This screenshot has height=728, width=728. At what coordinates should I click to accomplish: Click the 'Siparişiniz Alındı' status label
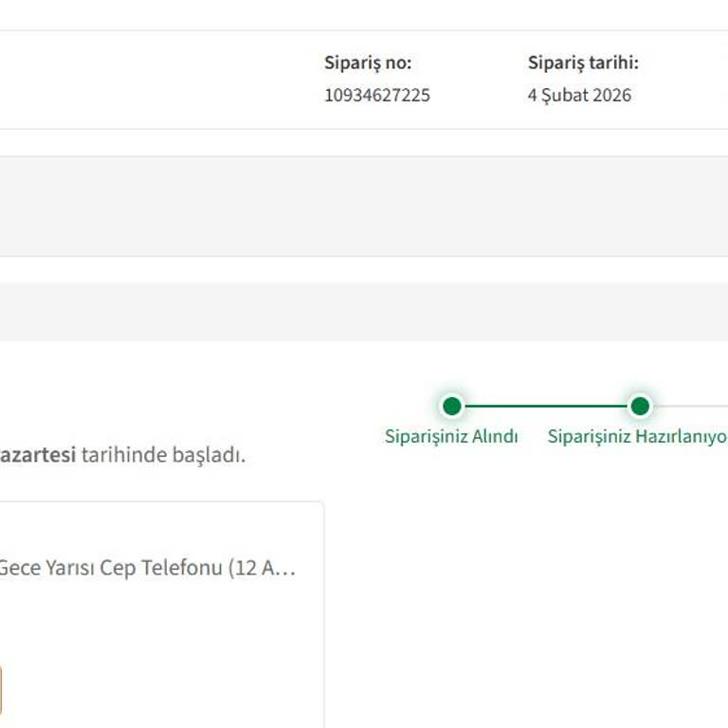tap(451, 436)
